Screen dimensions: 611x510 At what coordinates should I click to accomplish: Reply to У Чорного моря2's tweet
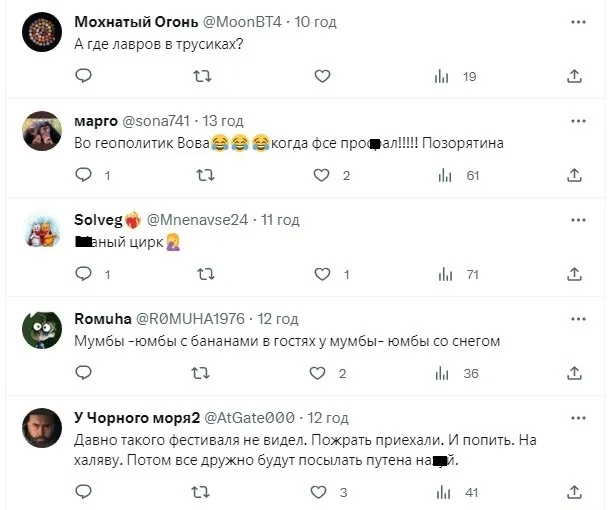pyautogui.click(x=84, y=492)
